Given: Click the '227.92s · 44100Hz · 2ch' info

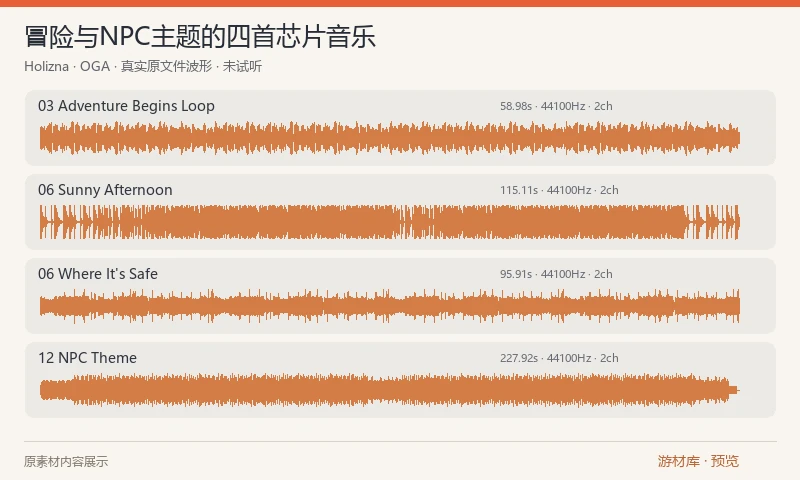Looking at the screenshot, I should click(x=559, y=358).
